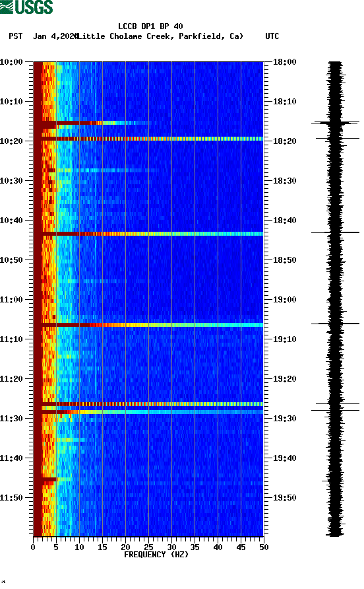Click the seismogram spike near 19:06
The image size is (364, 589).
click(x=335, y=324)
